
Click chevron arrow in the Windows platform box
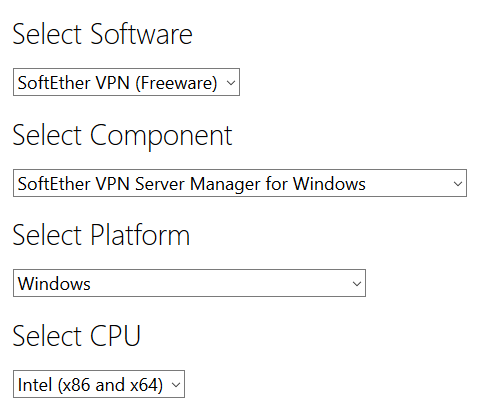click(x=357, y=284)
